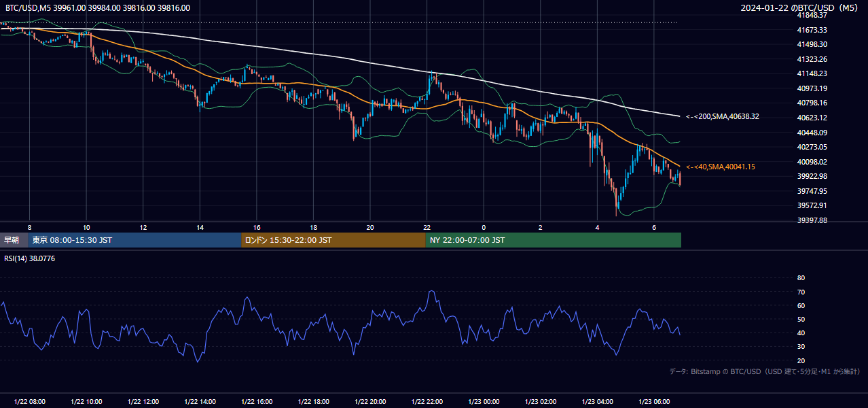Select the ロンドン 15:30-22:00 JST session bar
The height and width of the screenshot is (408, 868).
click(x=333, y=240)
